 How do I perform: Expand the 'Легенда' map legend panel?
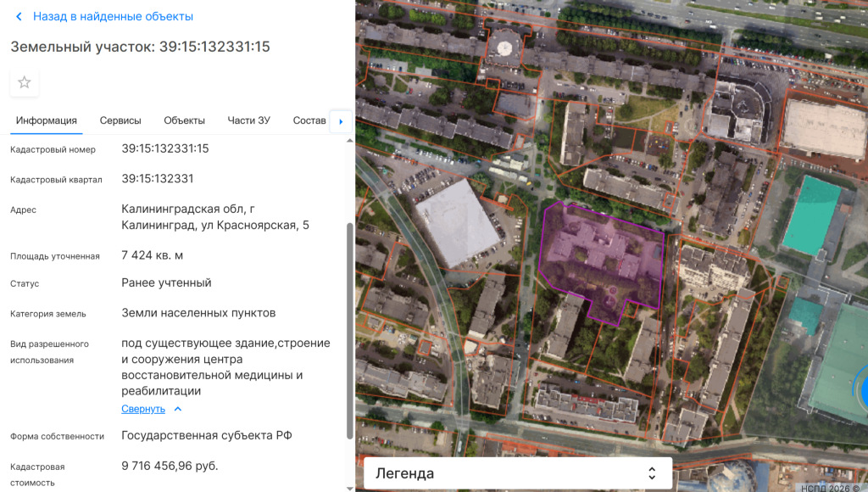[509, 473]
